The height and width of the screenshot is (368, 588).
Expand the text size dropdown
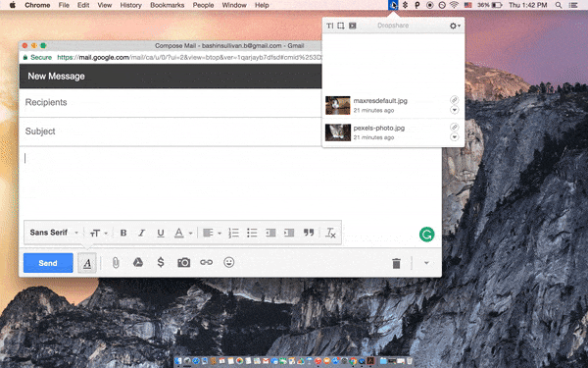[99, 234]
